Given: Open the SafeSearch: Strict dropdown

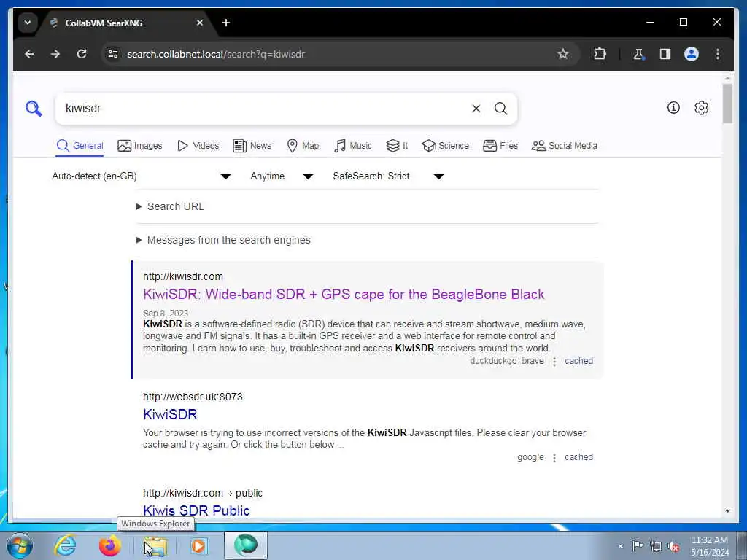Looking at the screenshot, I should (x=388, y=176).
